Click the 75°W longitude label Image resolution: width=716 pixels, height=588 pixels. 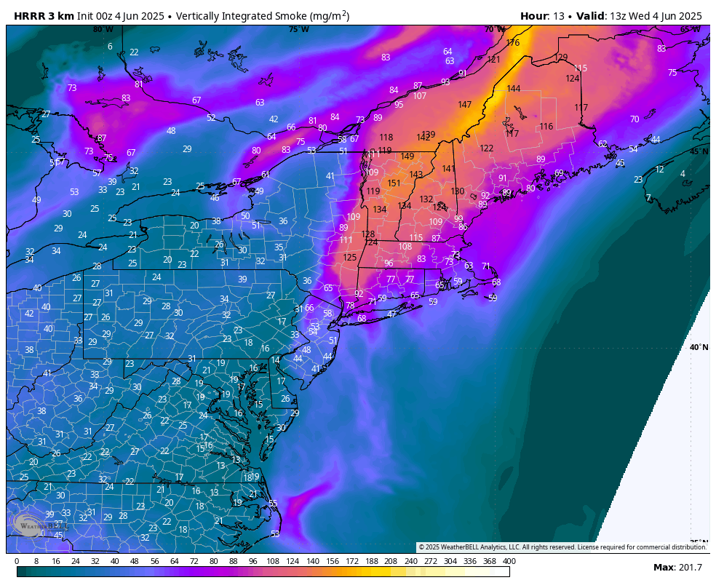[298, 29]
